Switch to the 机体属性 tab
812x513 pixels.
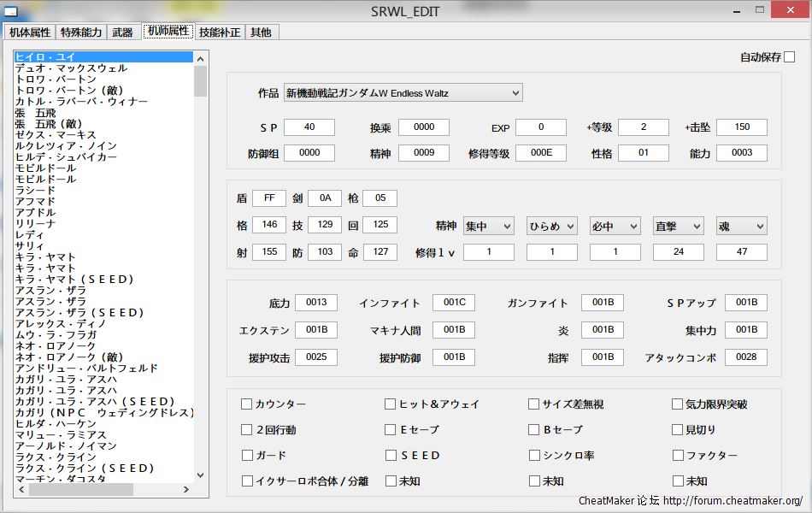[30, 32]
